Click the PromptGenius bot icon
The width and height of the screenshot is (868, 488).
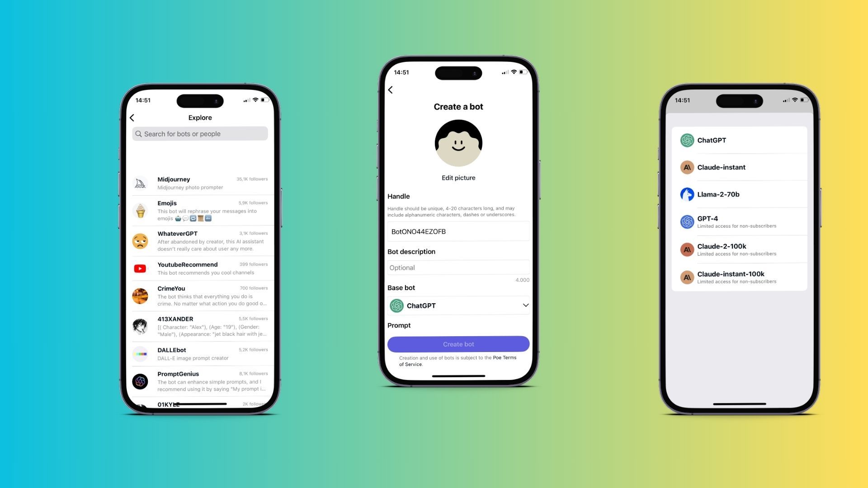[x=140, y=381]
